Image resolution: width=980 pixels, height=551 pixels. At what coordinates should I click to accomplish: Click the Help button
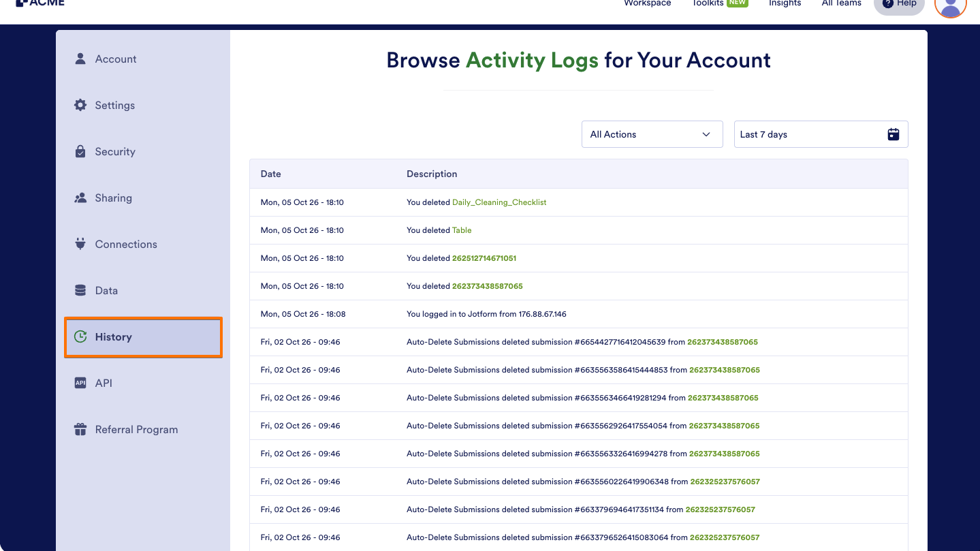pyautogui.click(x=899, y=4)
